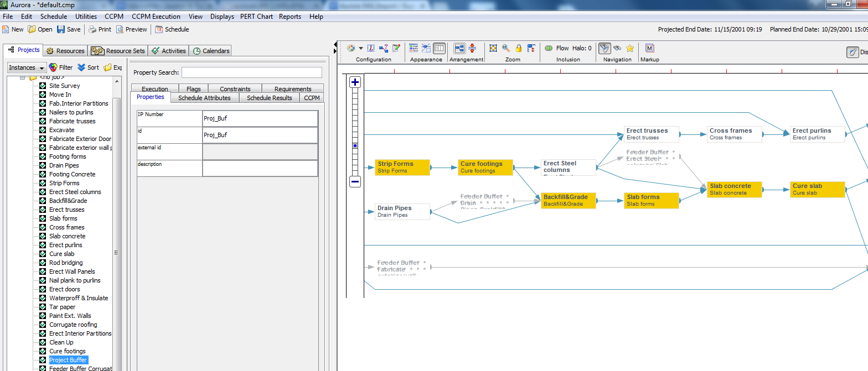Click the Schedule toolbar button
Image resolution: width=868 pixels, height=371 pixels.
coord(172,29)
